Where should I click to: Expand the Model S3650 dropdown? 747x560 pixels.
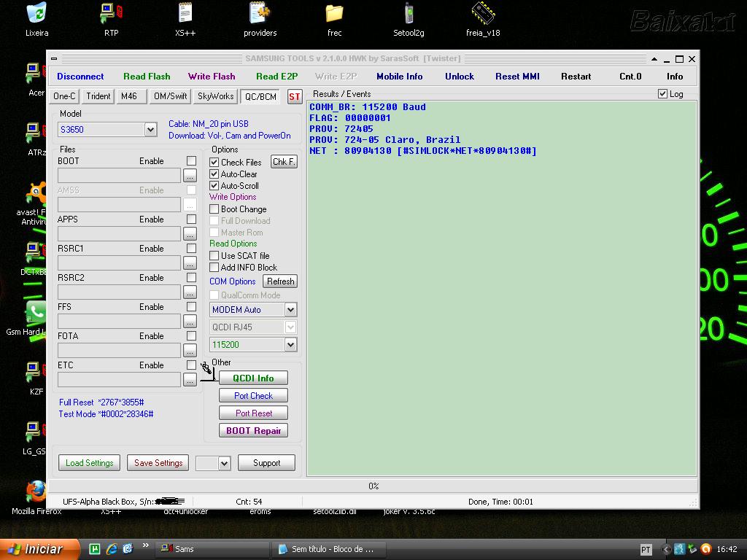point(150,130)
